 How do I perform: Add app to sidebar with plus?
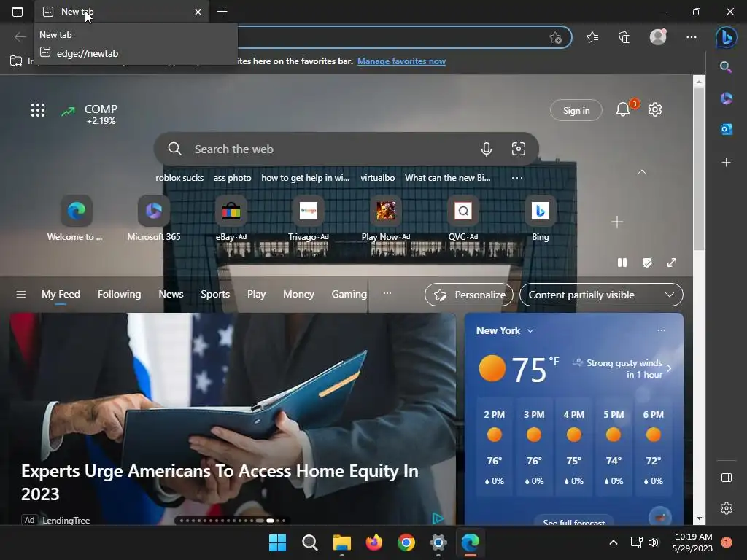(726, 163)
